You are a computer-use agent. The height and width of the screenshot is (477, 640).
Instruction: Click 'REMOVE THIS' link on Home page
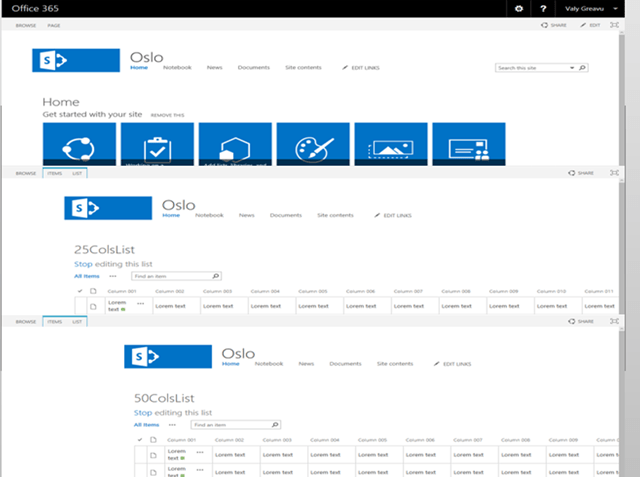click(167, 115)
